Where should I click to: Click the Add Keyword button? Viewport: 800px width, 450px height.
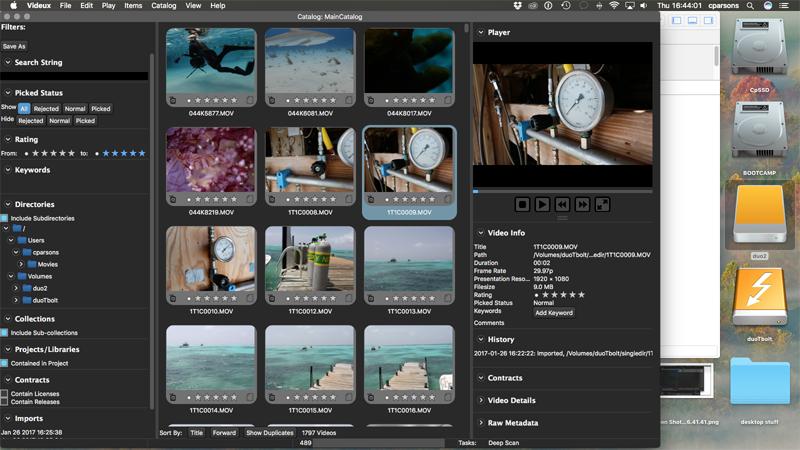[554, 313]
